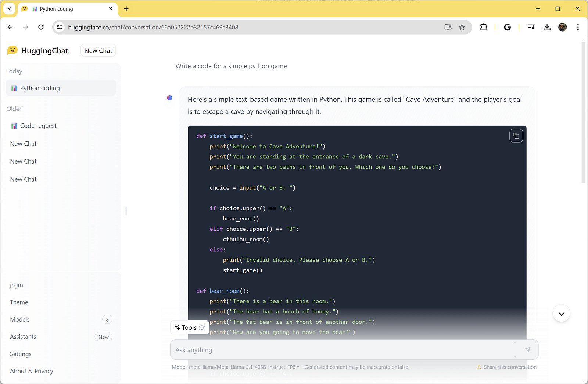Viewport: 588px width, 384px height.
Task: Open Chrome's three-dot menu
Action: 578,27
